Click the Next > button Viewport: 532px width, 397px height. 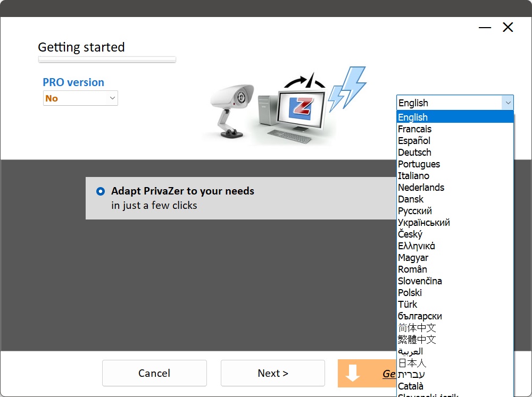tap(273, 373)
